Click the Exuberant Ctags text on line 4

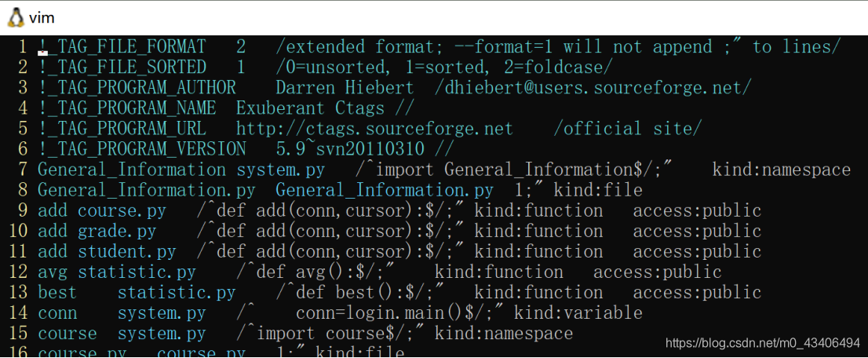point(310,108)
